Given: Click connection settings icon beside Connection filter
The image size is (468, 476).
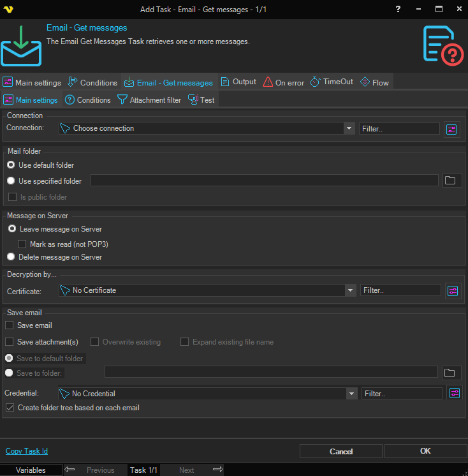Looking at the screenshot, I should [x=452, y=129].
